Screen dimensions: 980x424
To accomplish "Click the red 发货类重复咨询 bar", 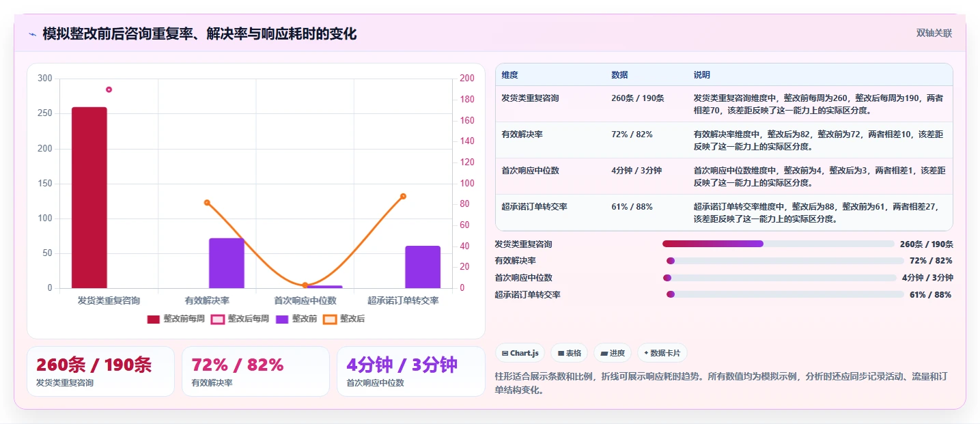I will (89, 197).
